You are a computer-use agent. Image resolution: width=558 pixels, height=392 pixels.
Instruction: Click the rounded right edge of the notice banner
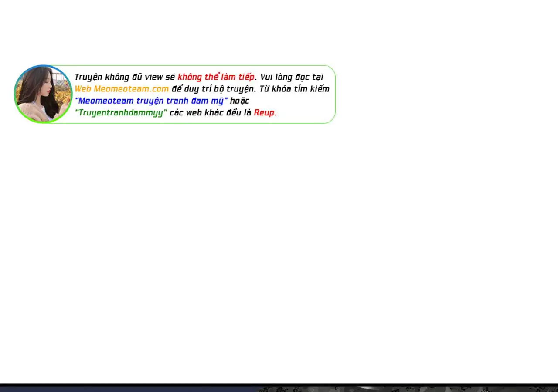click(x=334, y=94)
